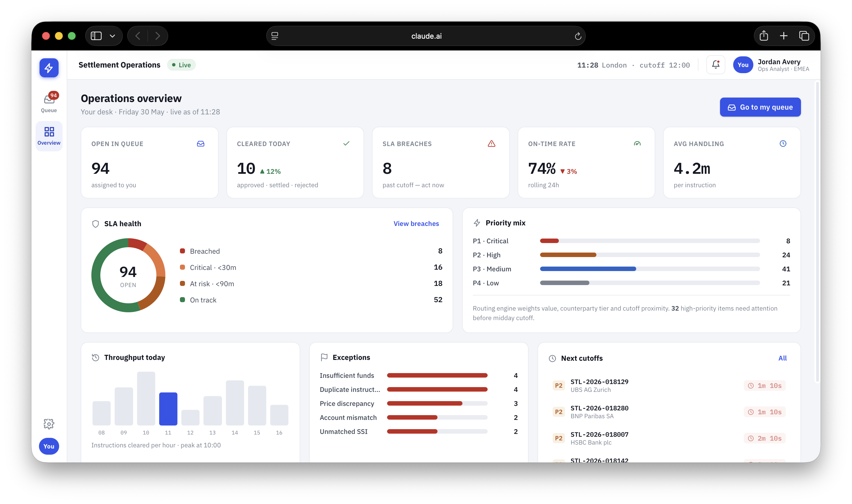Image resolution: width=852 pixels, height=504 pixels.
Task: Click the avg handling clock icon
Action: pyautogui.click(x=783, y=144)
